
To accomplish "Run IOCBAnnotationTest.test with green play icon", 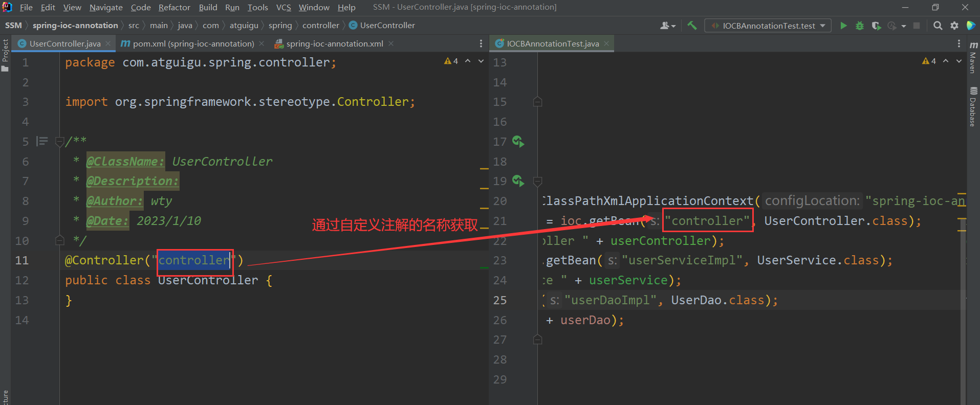I will 843,26.
